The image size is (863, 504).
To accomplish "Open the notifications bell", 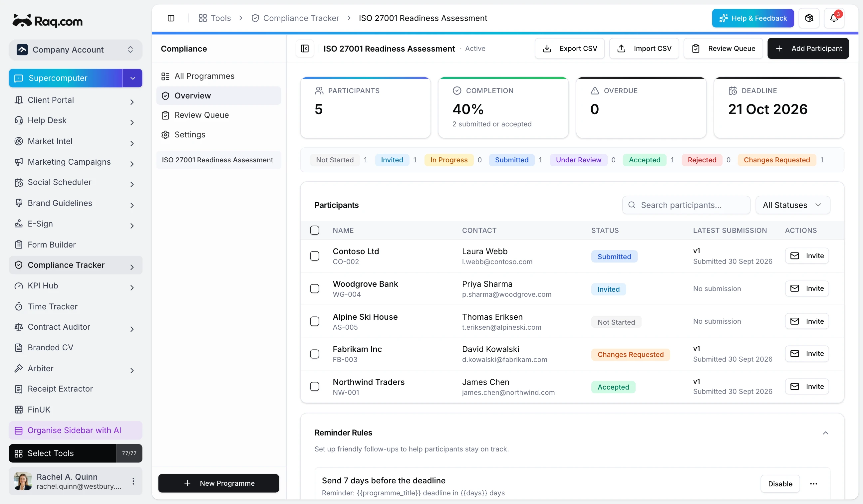I will [x=834, y=18].
